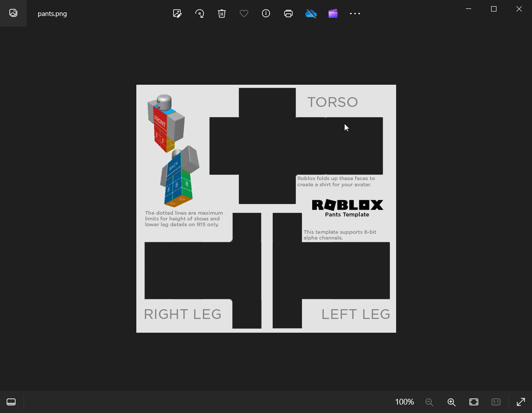Screen dimensions: 532x413
Task: Rotate the image
Action: tap(199, 14)
